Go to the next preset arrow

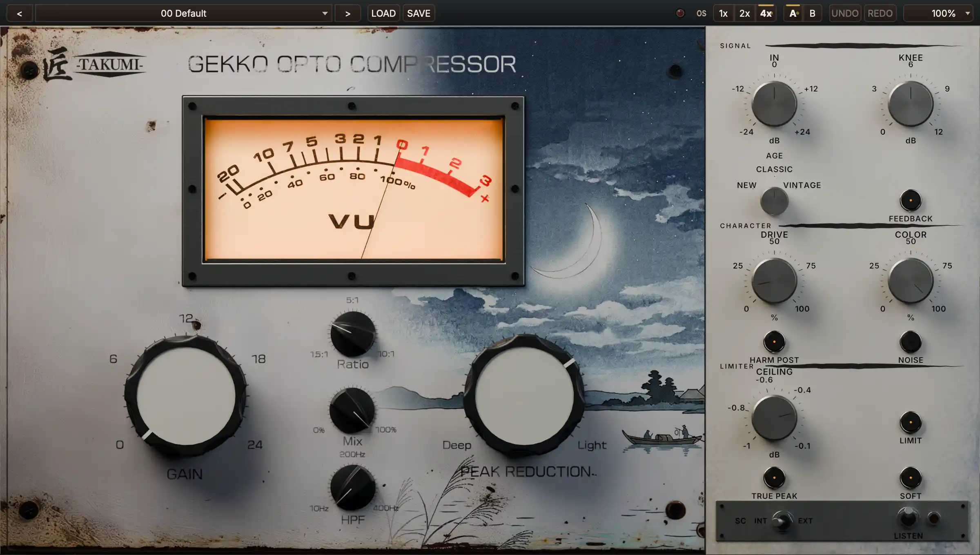[347, 13]
